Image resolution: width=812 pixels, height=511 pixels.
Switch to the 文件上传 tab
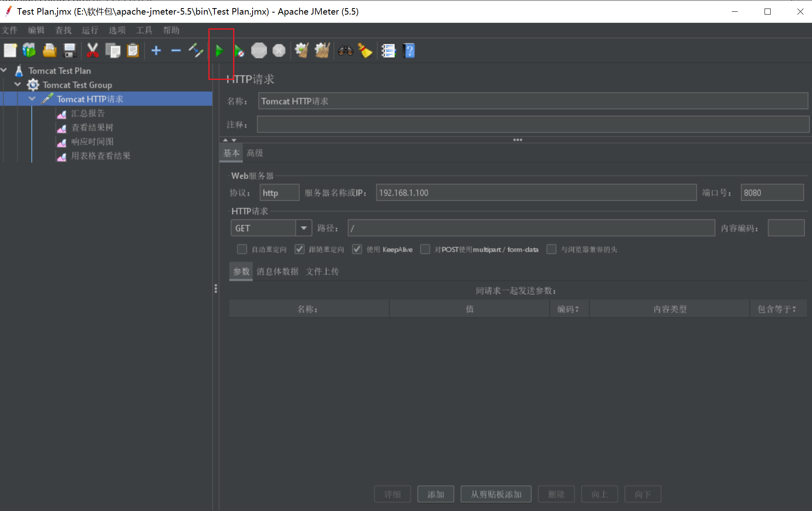pyautogui.click(x=322, y=271)
